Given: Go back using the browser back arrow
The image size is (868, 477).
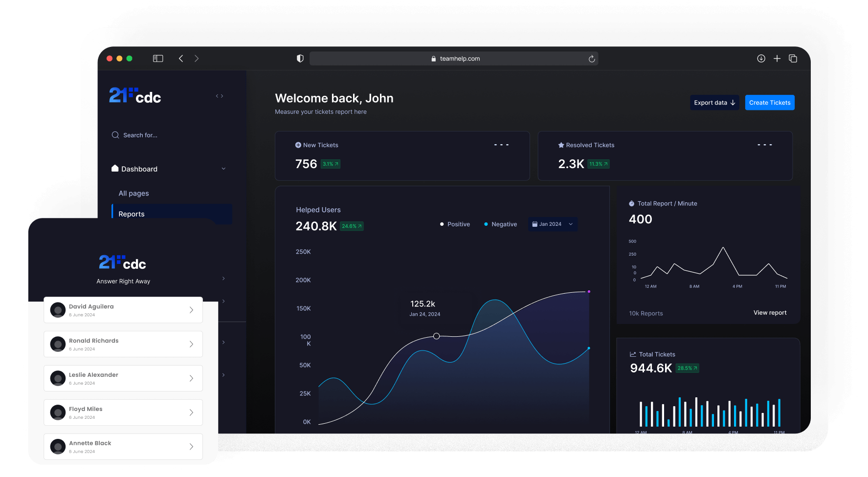Looking at the screenshot, I should [181, 59].
